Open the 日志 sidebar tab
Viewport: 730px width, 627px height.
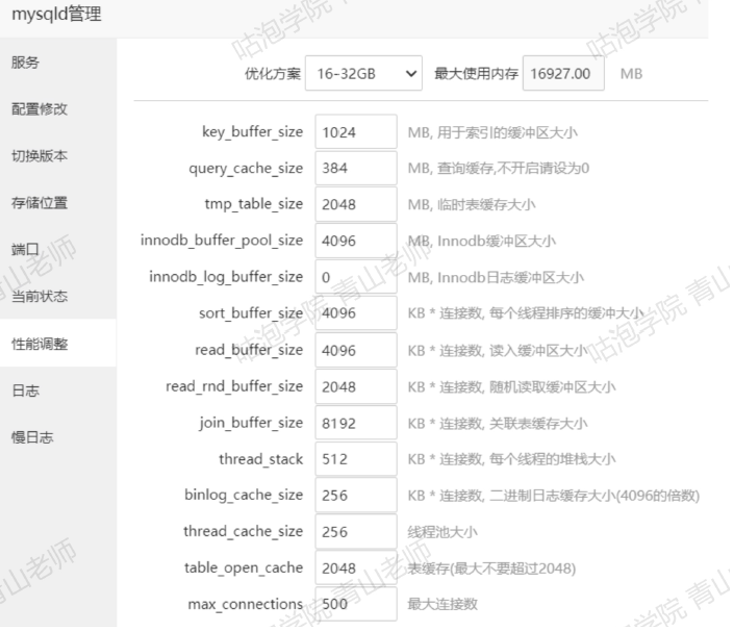coord(26,391)
